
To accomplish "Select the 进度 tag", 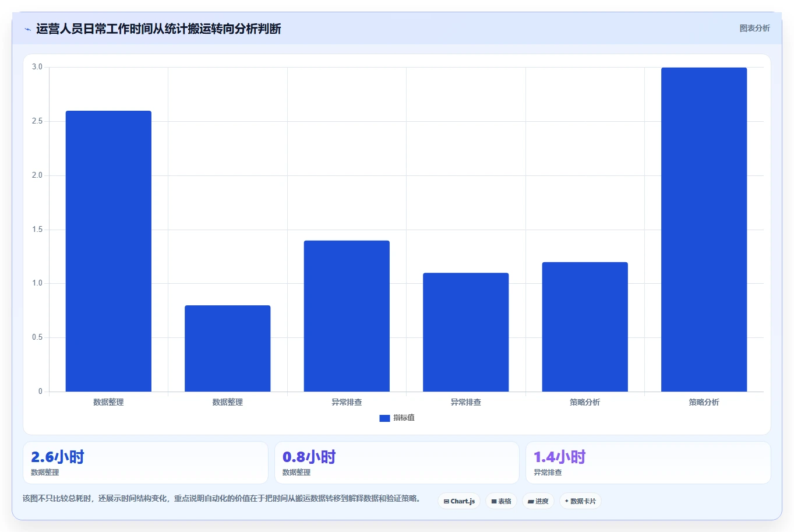I will (x=538, y=501).
